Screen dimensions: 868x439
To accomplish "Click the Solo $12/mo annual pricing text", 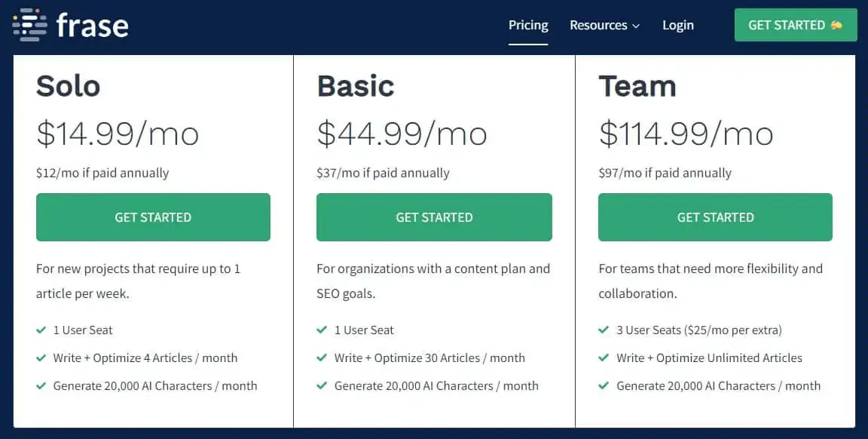I will coord(102,173).
